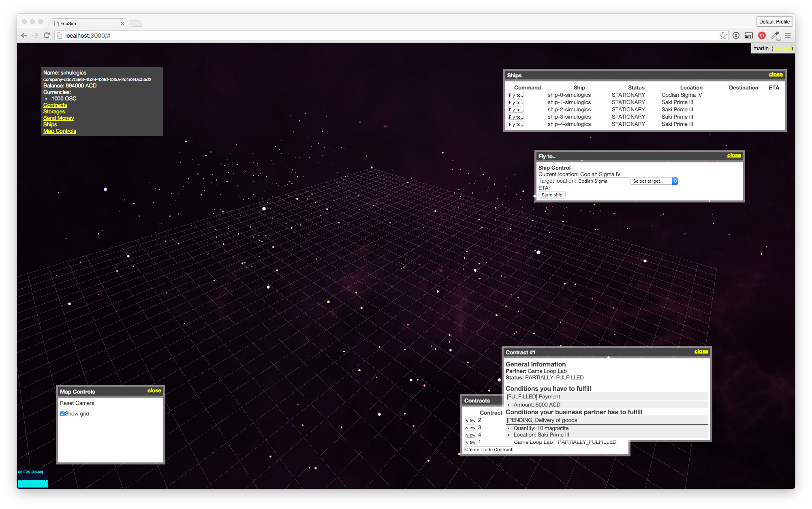Open Default Profile switcher
Screen dimensions: 812x509
(774, 22)
